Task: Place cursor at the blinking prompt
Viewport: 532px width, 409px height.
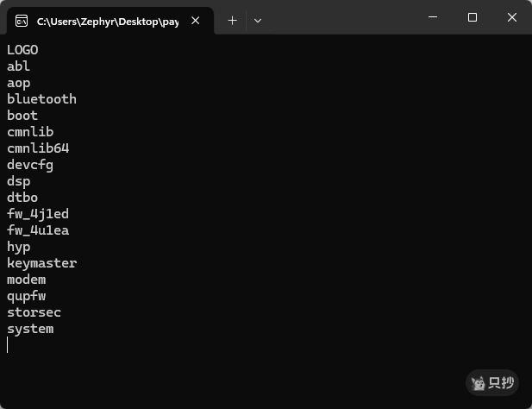Action: [8, 345]
